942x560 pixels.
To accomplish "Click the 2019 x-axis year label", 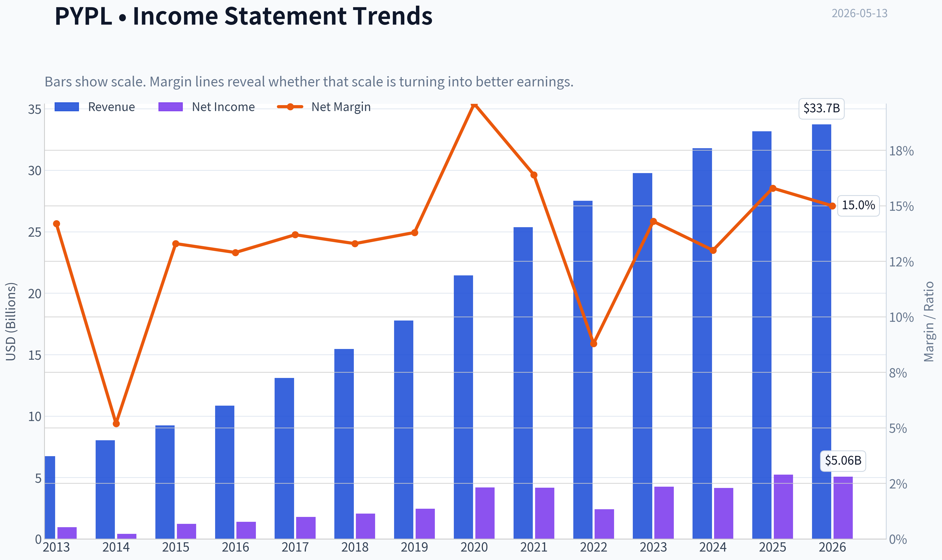I will 414,547.
